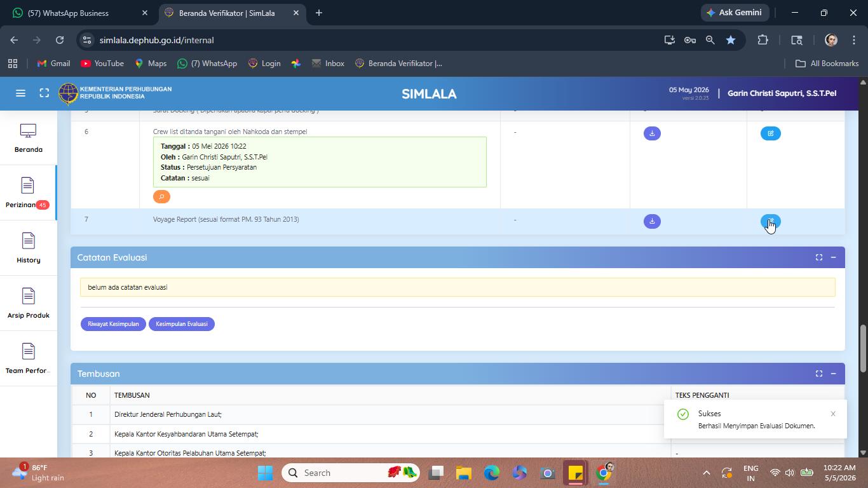Open the hamburger sidebar menu
Image resolution: width=868 pixels, height=488 pixels.
tap(20, 93)
